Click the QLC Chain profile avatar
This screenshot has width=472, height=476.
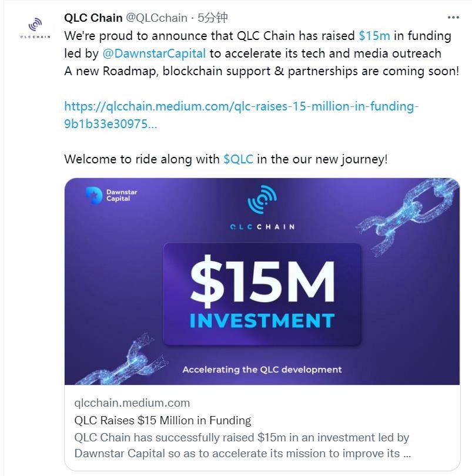(x=35, y=29)
